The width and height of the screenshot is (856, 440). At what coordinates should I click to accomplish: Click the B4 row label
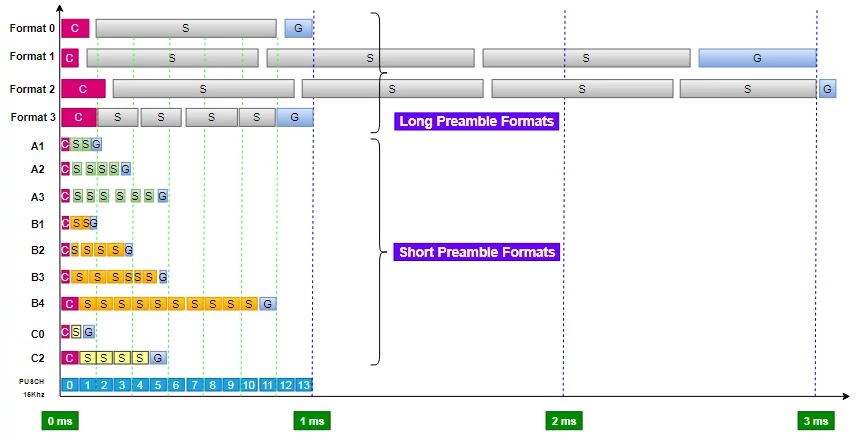(38, 303)
